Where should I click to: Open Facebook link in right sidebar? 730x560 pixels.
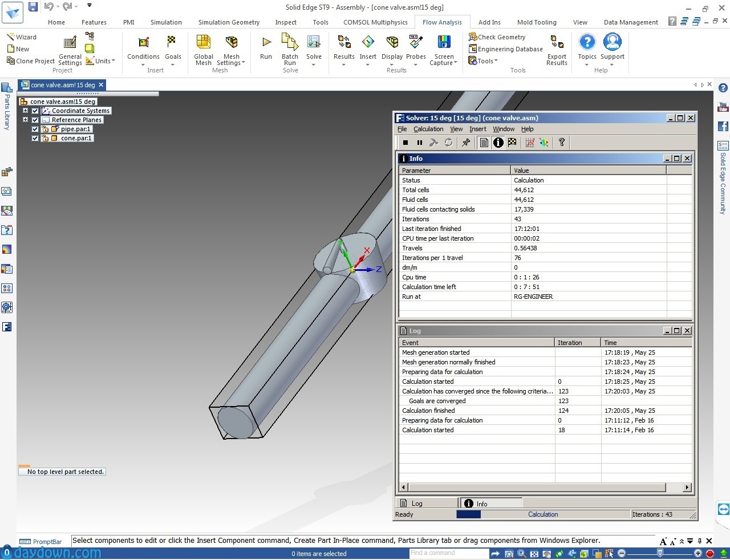[x=723, y=126]
